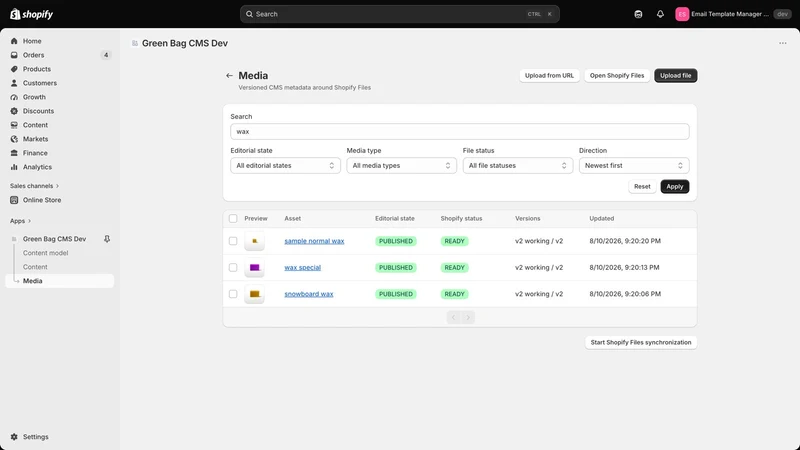Click the Open Shopify Files button
This screenshot has height=450, width=800.
[x=617, y=76]
